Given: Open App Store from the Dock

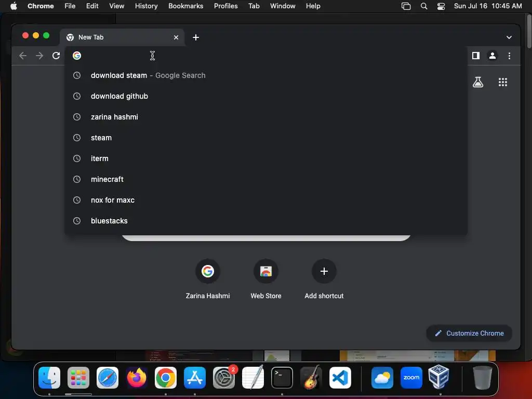Looking at the screenshot, I should pos(195,378).
